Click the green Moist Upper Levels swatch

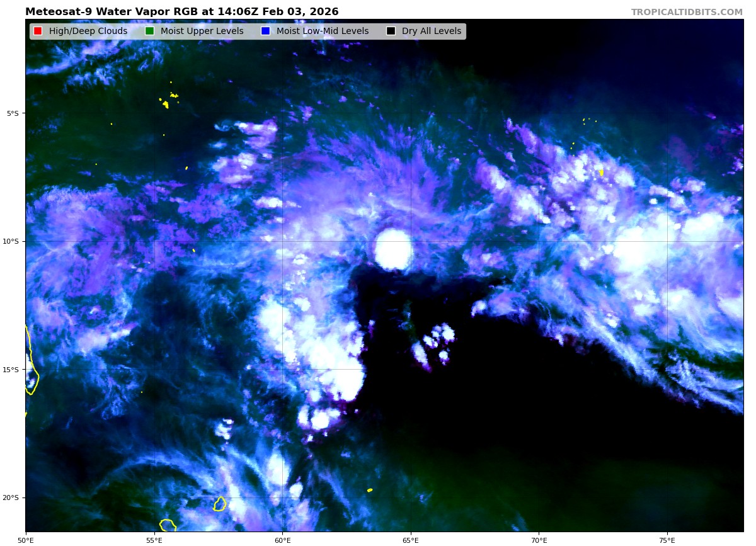coord(149,31)
